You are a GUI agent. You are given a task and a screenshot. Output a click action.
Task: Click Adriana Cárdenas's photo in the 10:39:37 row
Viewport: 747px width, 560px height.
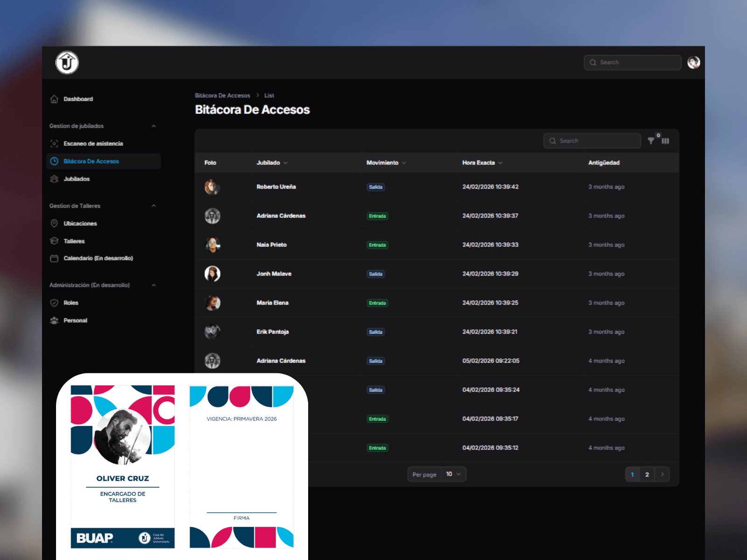212,216
